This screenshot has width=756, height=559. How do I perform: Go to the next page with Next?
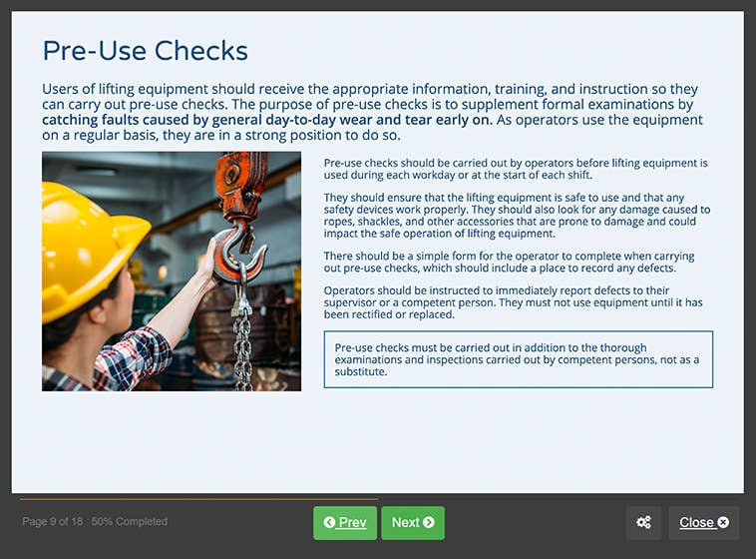(412, 522)
